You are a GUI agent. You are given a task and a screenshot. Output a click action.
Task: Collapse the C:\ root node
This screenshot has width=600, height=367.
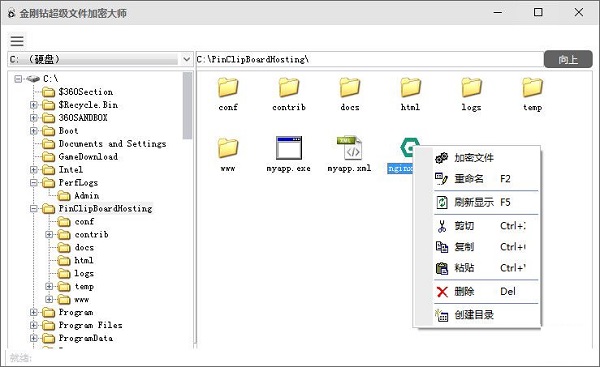coord(18,79)
